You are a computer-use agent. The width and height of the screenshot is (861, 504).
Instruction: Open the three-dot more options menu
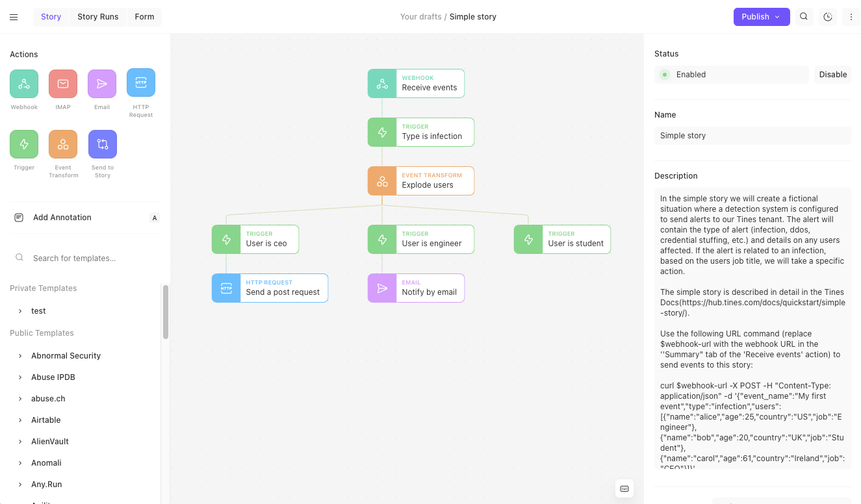click(851, 17)
